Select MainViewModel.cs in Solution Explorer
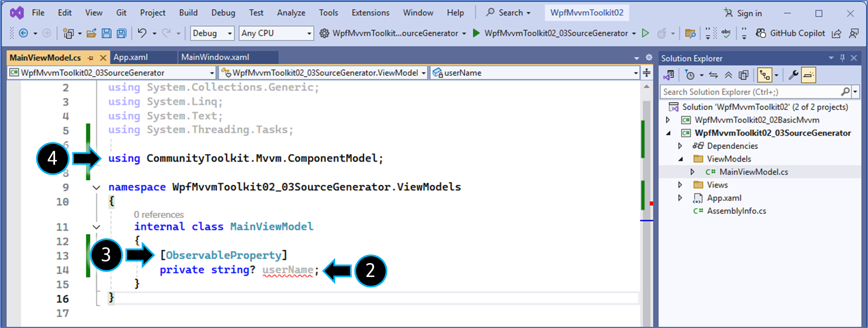868x328 pixels. pyautogui.click(x=754, y=172)
